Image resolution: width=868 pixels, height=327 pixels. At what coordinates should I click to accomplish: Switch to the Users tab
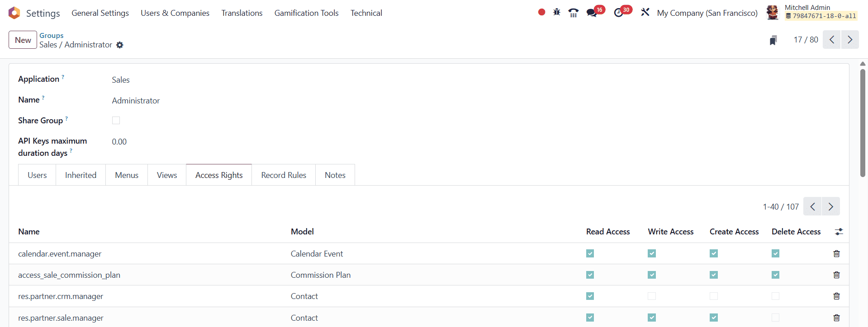tap(37, 175)
